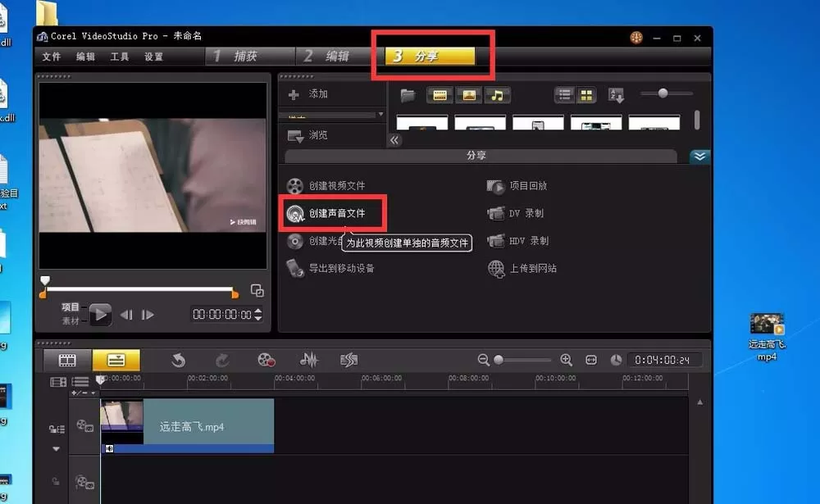Open the 设置 menu
The image size is (820, 504).
tap(154, 57)
